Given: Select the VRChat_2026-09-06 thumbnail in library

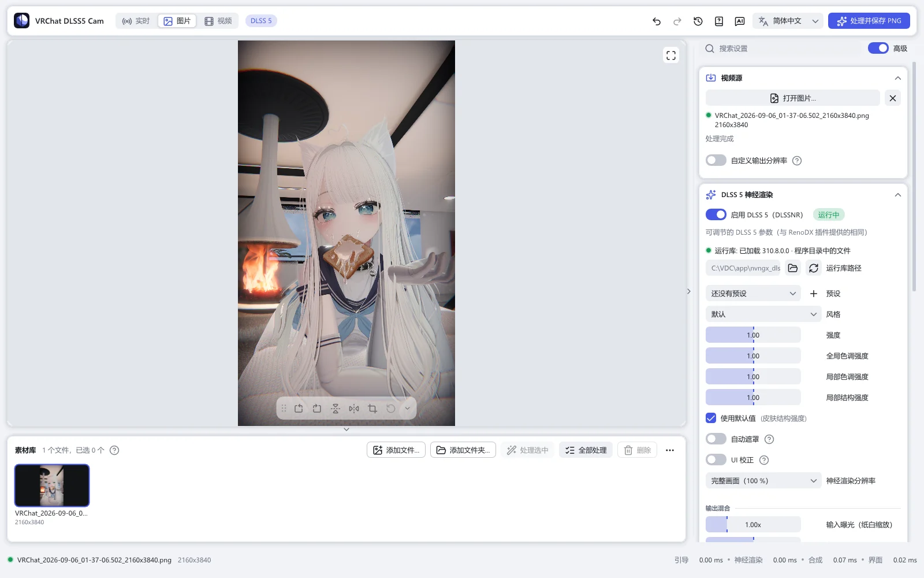Looking at the screenshot, I should pyautogui.click(x=52, y=486).
